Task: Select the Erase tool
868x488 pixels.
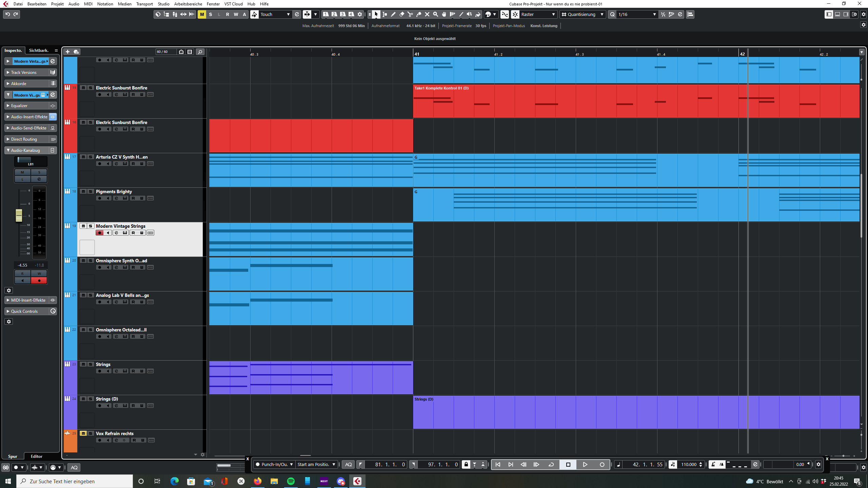Action: click(402, 14)
